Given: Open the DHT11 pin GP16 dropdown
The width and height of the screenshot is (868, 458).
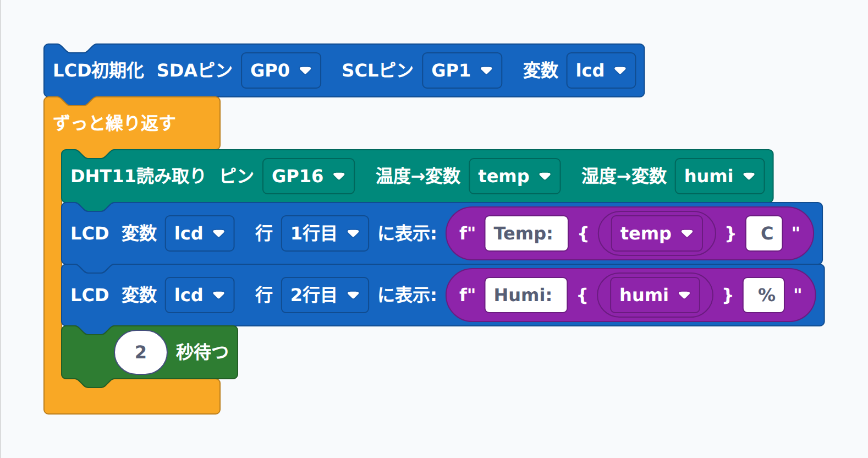Looking at the screenshot, I should point(309,176).
